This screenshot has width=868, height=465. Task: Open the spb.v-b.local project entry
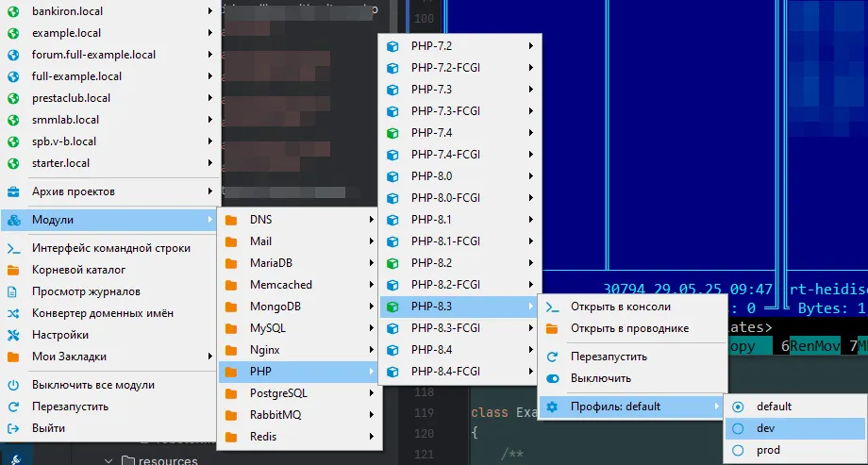click(110, 141)
